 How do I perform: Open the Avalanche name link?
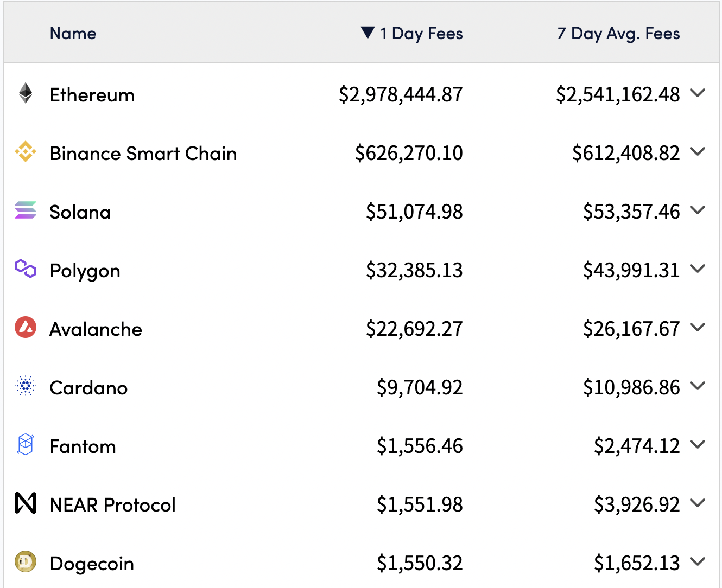pyautogui.click(x=96, y=329)
